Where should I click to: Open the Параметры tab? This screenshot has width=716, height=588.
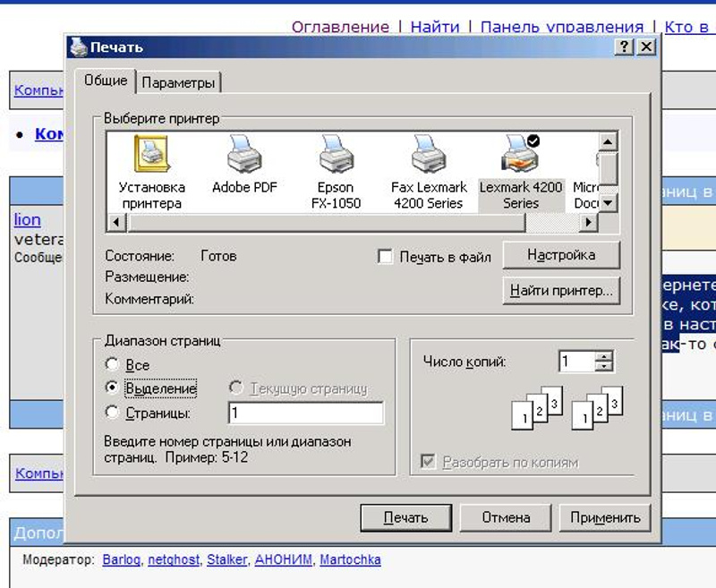[178, 83]
